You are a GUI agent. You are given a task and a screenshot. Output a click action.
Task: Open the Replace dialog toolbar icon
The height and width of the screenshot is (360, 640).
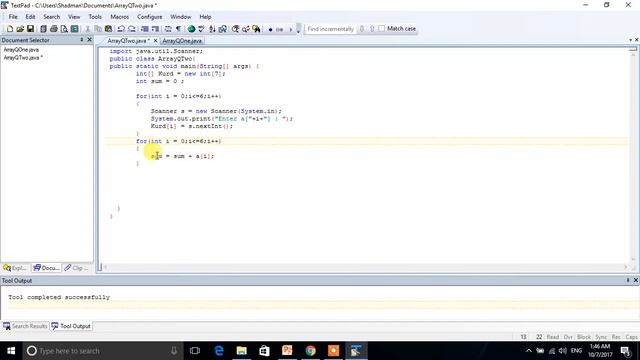click(x=246, y=29)
